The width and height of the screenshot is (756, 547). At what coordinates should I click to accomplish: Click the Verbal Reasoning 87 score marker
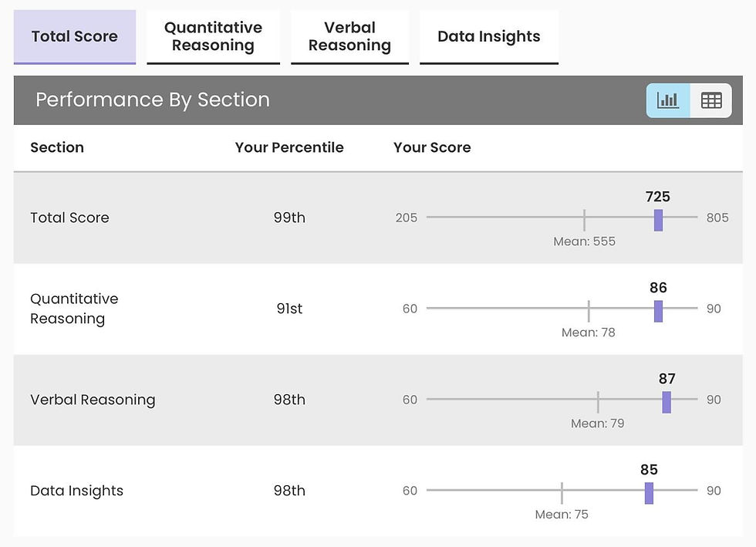coord(667,402)
